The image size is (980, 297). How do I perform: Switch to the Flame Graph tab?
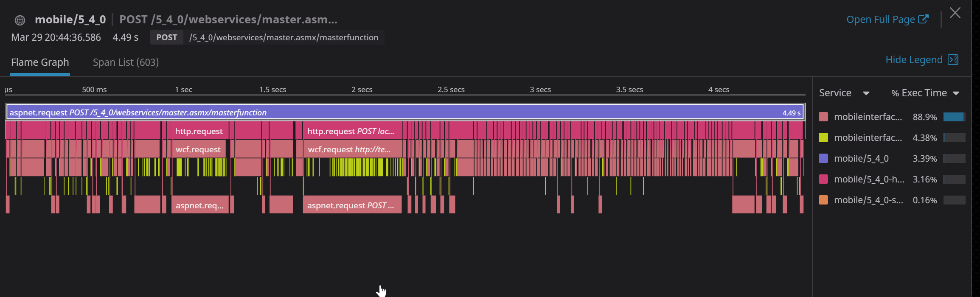tap(40, 62)
